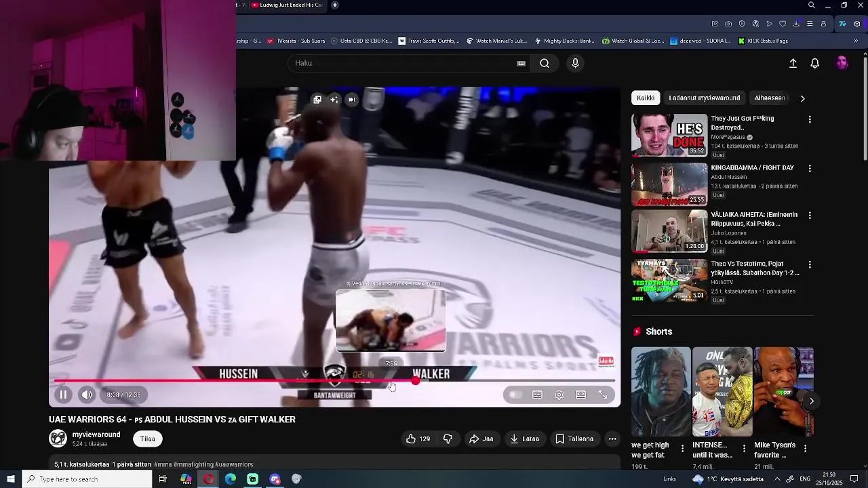This screenshot has width=868, height=488.
Task: Like the video with 129 likes
Action: pos(418,439)
